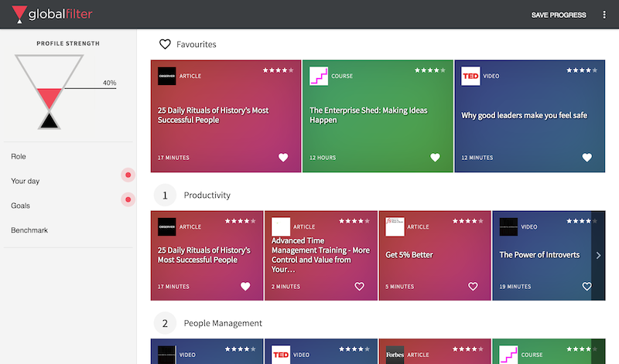This screenshot has height=364, width=619.
Task: Click the People Management number 2 badge
Action: (165, 323)
